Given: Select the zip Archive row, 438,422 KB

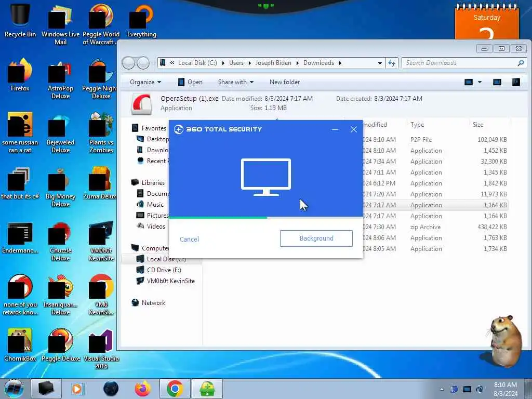Looking at the screenshot, I should (436, 227).
